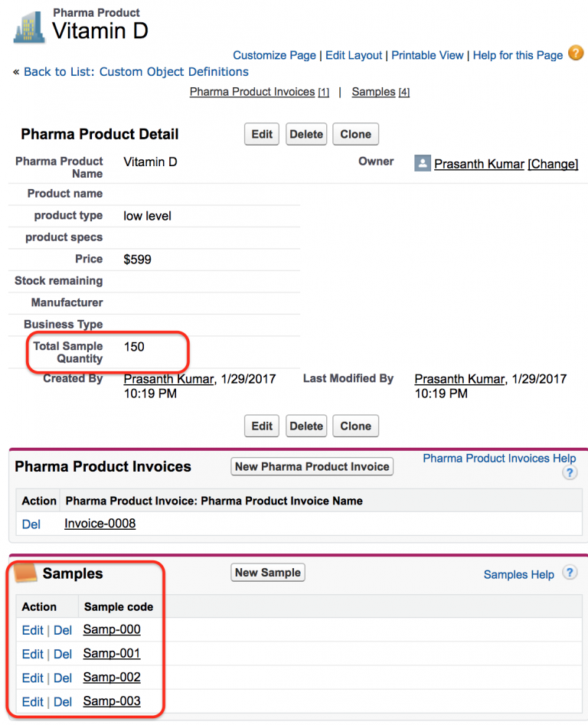Image resolution: width=588 pixels, height=725 pixels.
Task: Change the record owner via [Change]
Action: click(x=553, y=164)
